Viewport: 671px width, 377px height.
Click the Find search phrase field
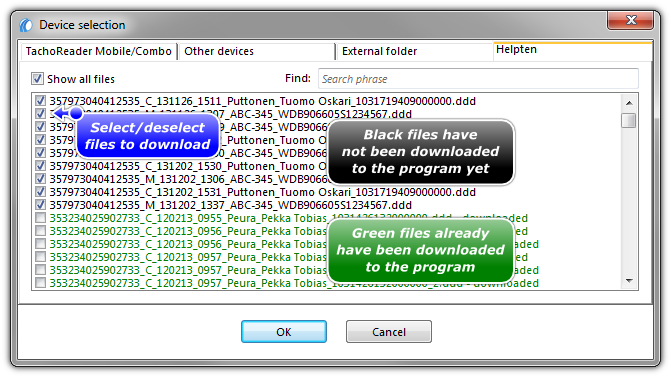pyautogui.click(x=478, y=79)
